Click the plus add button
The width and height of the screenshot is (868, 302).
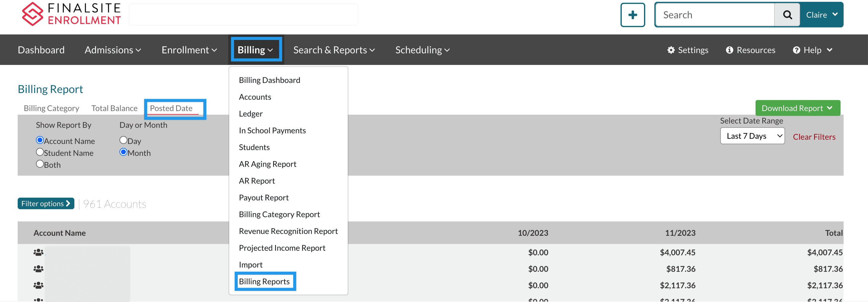point(632,15)
